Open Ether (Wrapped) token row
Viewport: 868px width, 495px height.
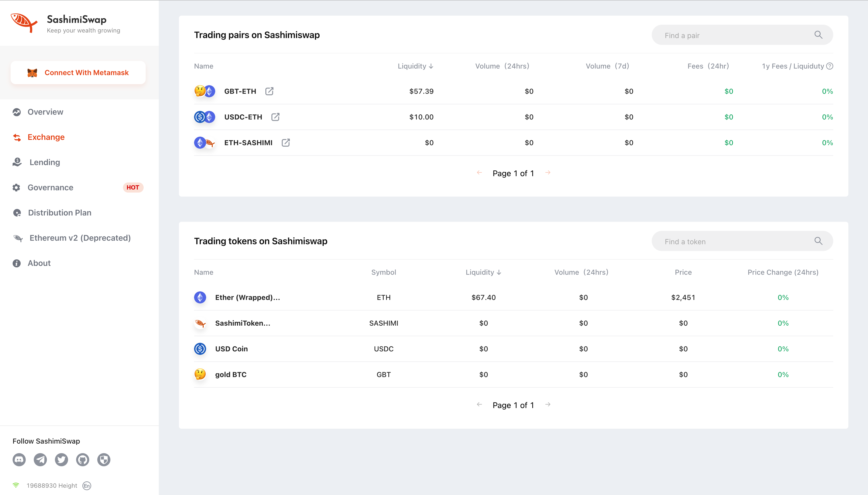pyautogui.click(x=514, y=297)
